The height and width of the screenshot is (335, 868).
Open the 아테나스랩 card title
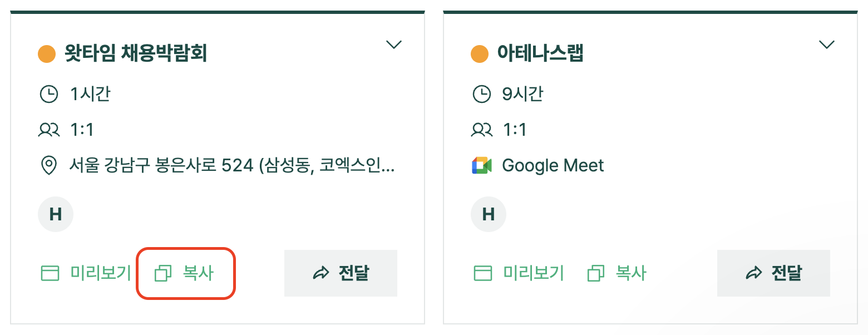pos(540,54)
